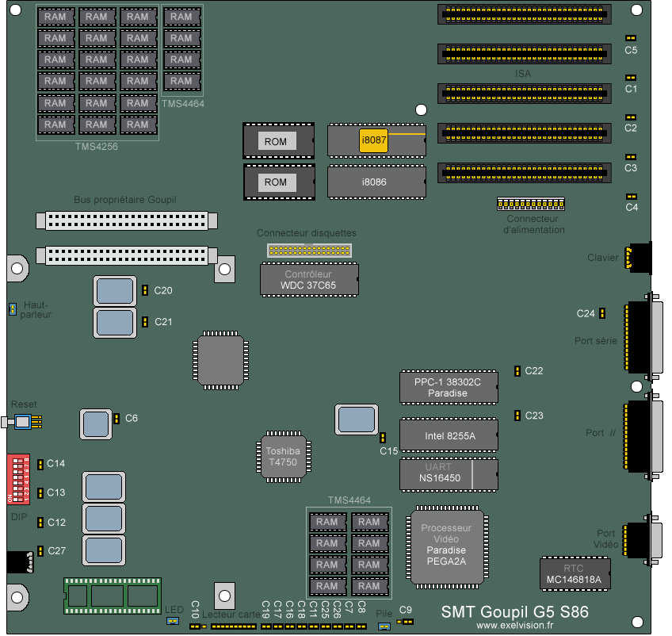Click the yellow i8087 coprocessor chip

[x=373, y=140]
